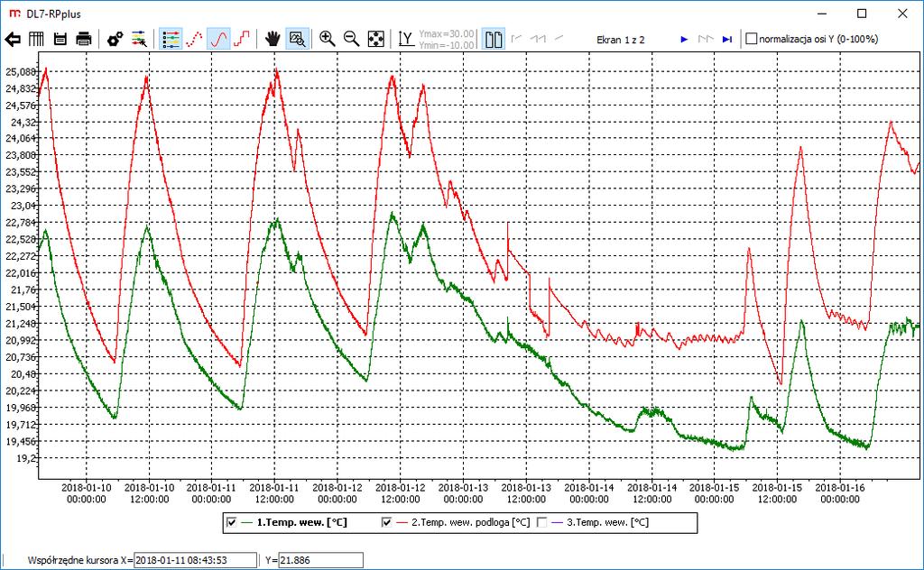This screenshot has width=924, height=570.
Task: Open settings via the gears icon
Action: (115, 40)
